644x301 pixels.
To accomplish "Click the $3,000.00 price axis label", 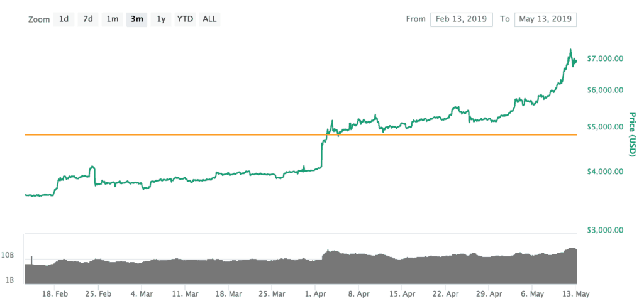I will (604, 231).
